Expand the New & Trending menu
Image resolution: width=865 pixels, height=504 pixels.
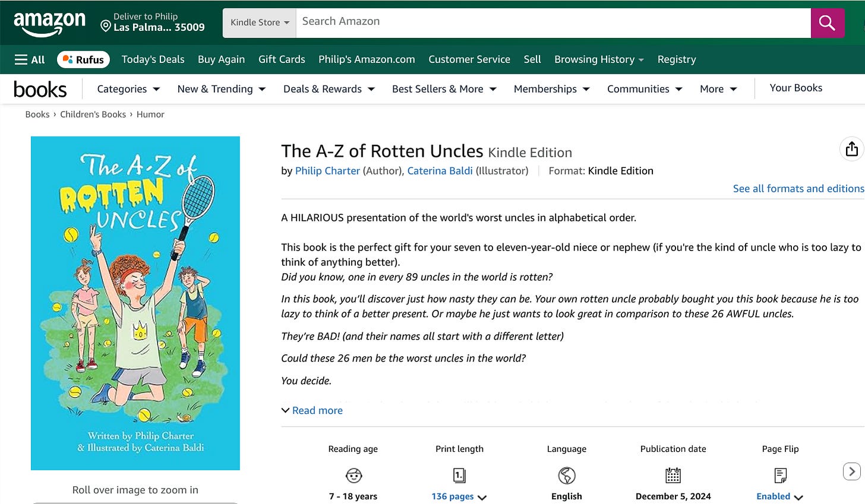tap(221, 89)
